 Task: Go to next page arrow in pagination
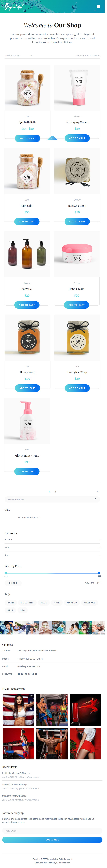pos(100,492)
